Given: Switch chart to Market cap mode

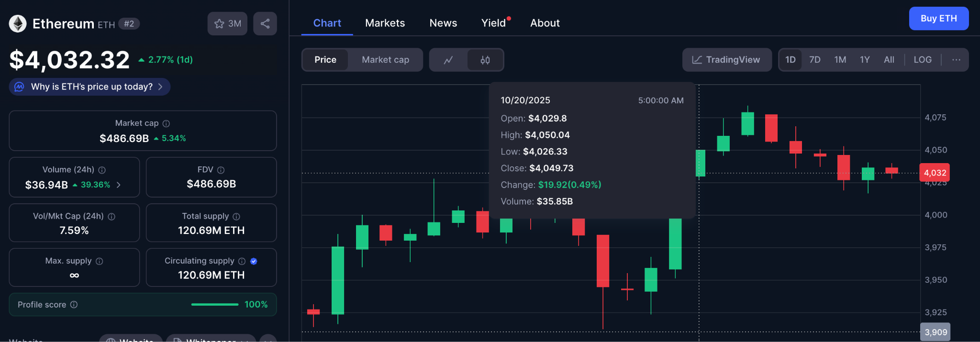Looking at the screenshot, I should 385,60.
